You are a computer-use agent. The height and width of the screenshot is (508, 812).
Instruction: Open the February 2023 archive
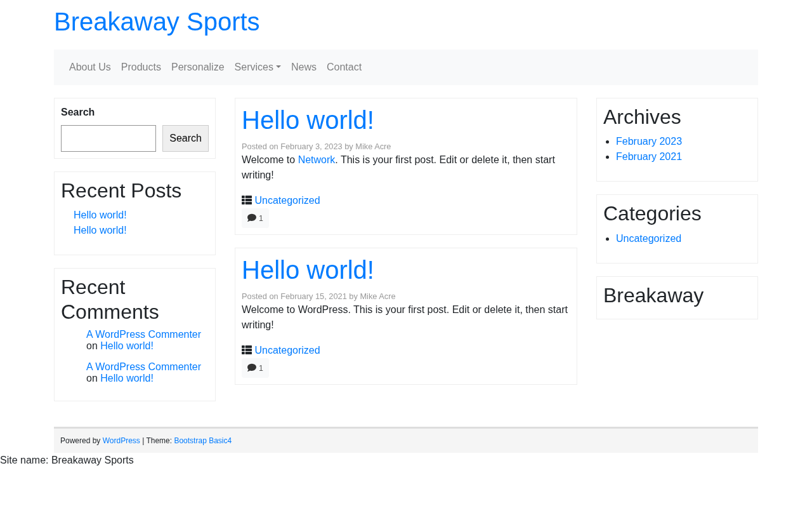coord(649,142)
